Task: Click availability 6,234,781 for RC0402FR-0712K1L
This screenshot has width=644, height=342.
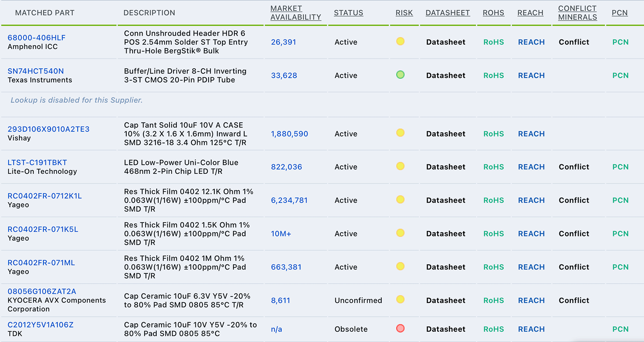Action: click(x=289, y=200)
